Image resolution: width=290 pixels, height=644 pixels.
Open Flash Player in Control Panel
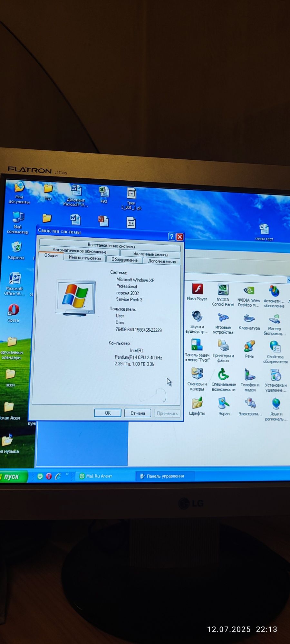click(197, 292)
